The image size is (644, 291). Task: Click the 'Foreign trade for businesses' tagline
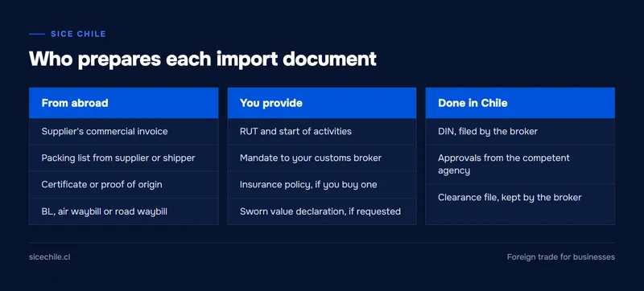click(560, 257)
